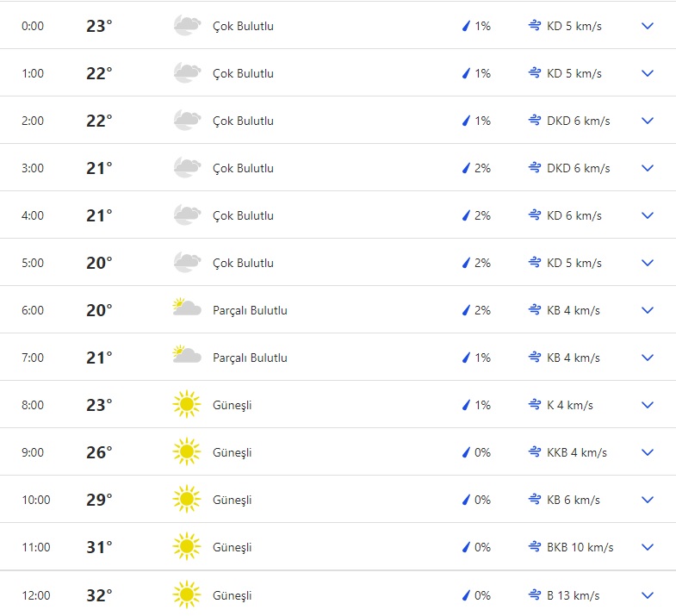Viewport: 676px width, 616px height.
Task: Open details with the 9:00 chevron
Action: click(x=648, y=452)
